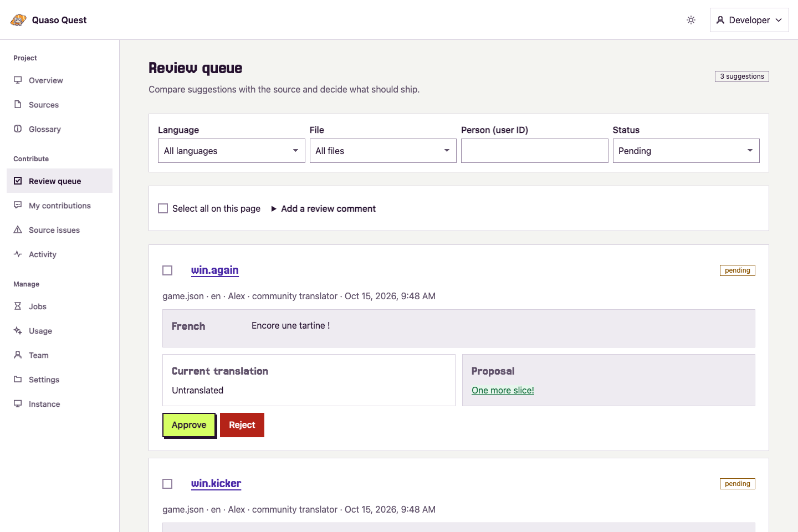Image resolution: width=798 pixels, height=532 pixels.
Task: Tick the Select all on this page checkbox
Action: pyautogui.click(x=163, y=208)
